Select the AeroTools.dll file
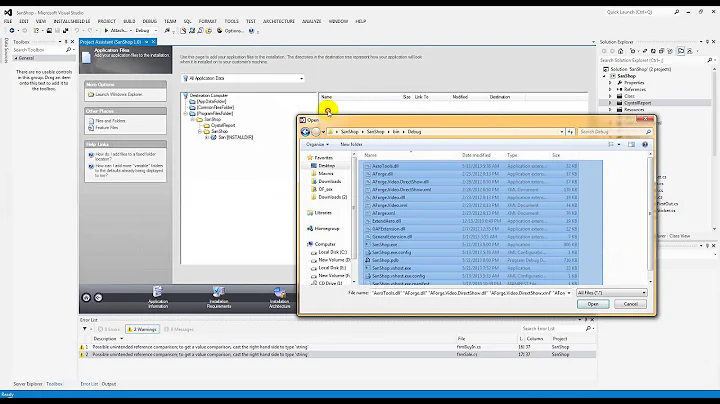This screenshot has width=720, height=404. [x=385, y=166]
